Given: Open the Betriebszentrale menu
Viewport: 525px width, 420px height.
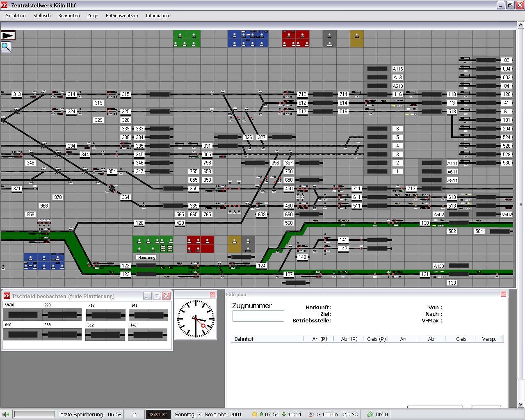Looking at the screenshot, I should [x=122, y=16].
